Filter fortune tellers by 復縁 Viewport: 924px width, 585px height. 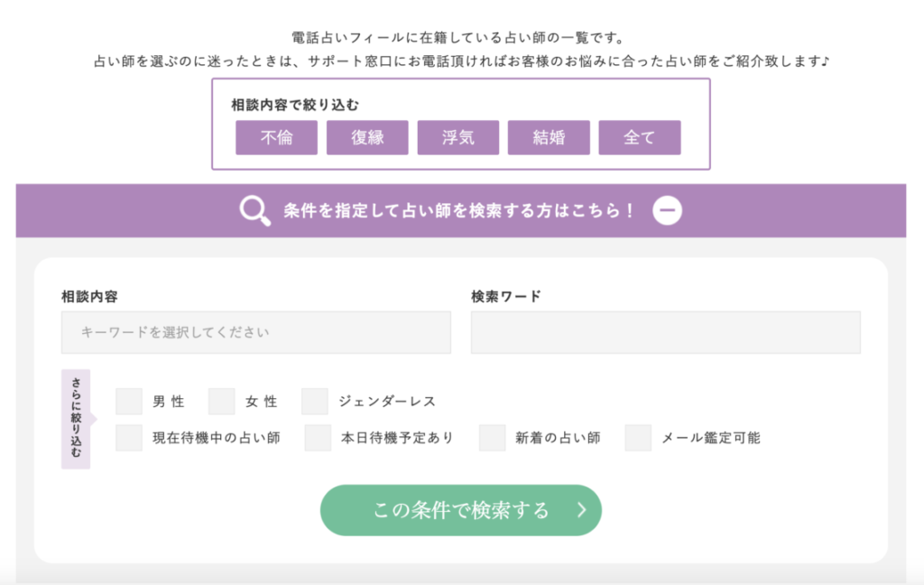(x=367, y=138)
